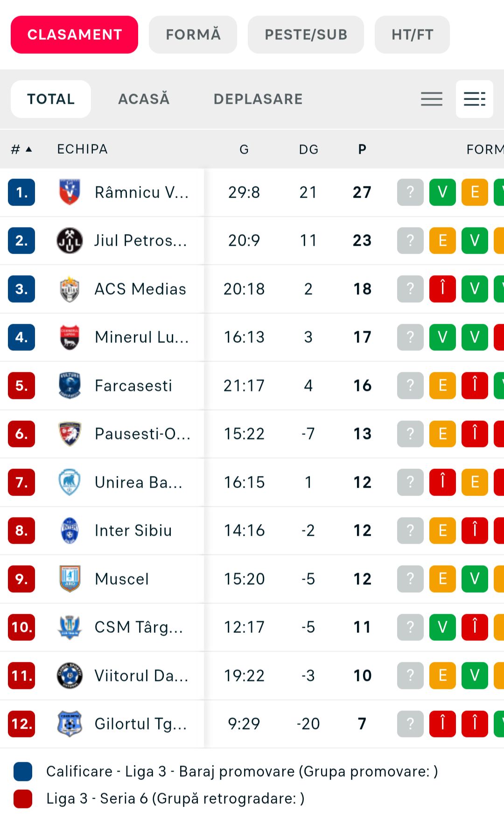Switch to compact list view

pyautogui.click(x=432, y=99)
